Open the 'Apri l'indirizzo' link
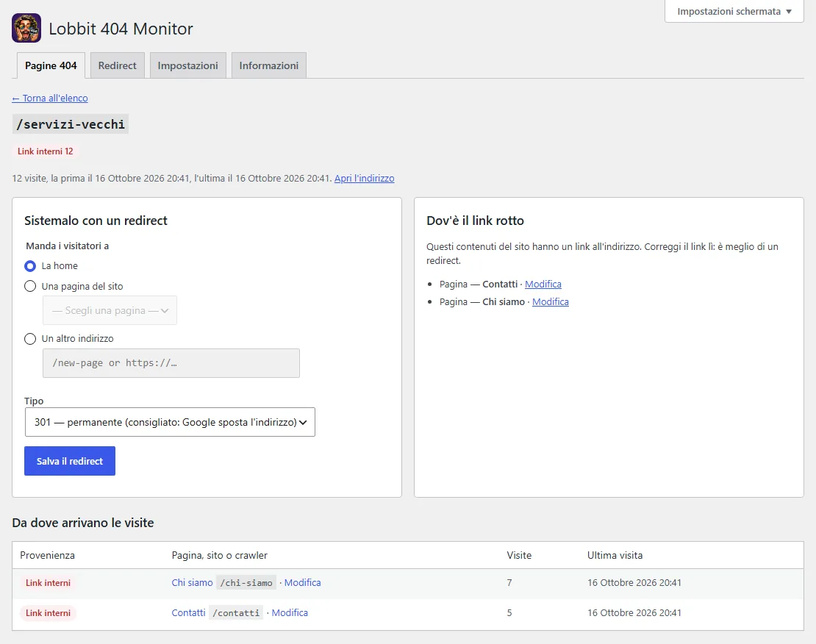The image size is (816, 644). pyautogui.click(x=365, y=178)
